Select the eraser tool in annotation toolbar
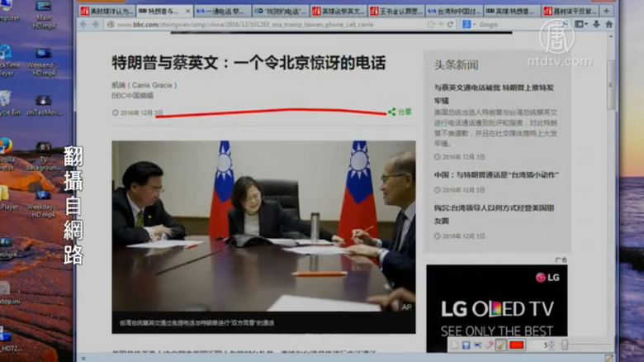 (x=490, y=345)
